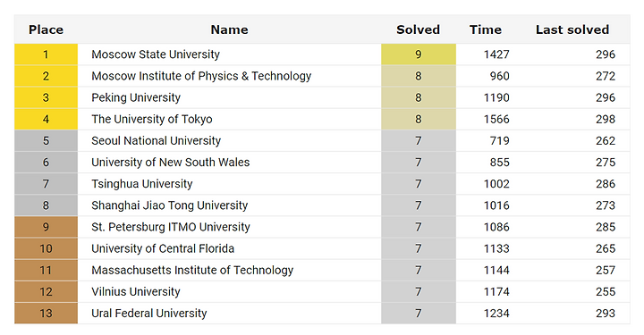Click the Name column header
This screenshot has width=644, height=335.
229,29
